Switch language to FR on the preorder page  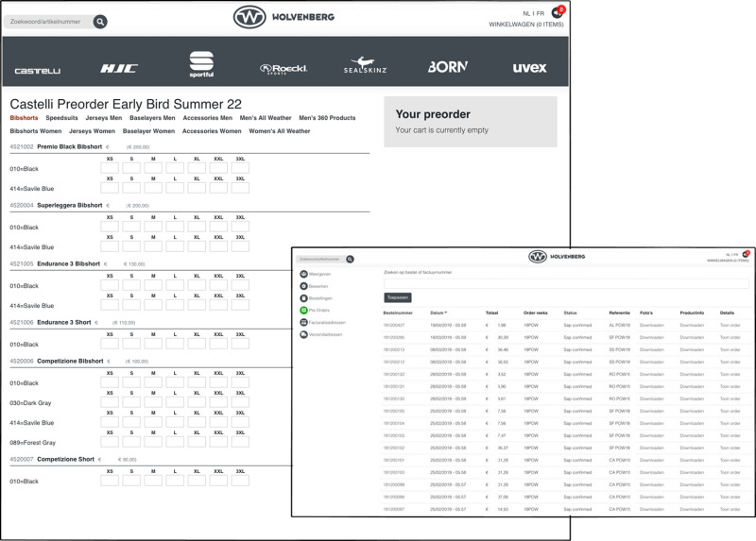[541, 13]
